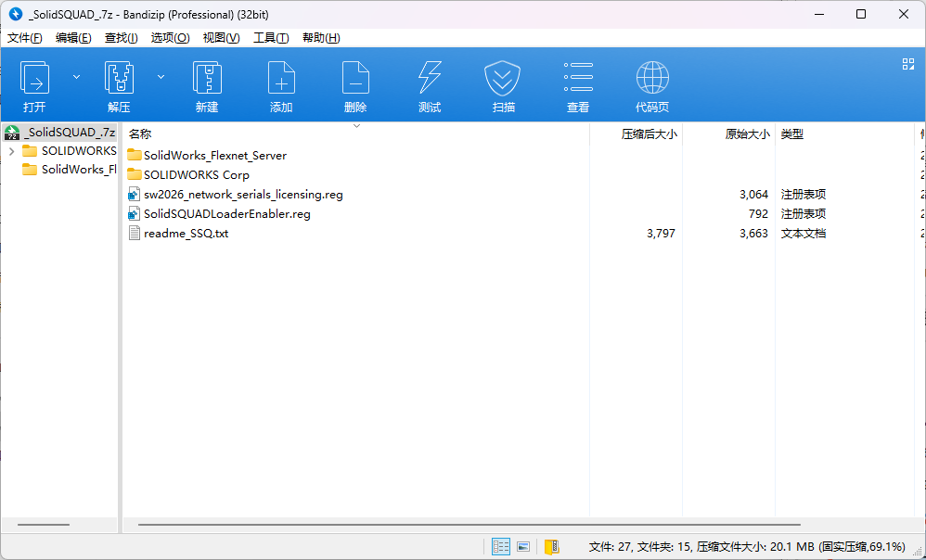926x560 pixels.
Task: Click the 添加 (Add) toolbar icon
Action: click(x=281, y=79)
